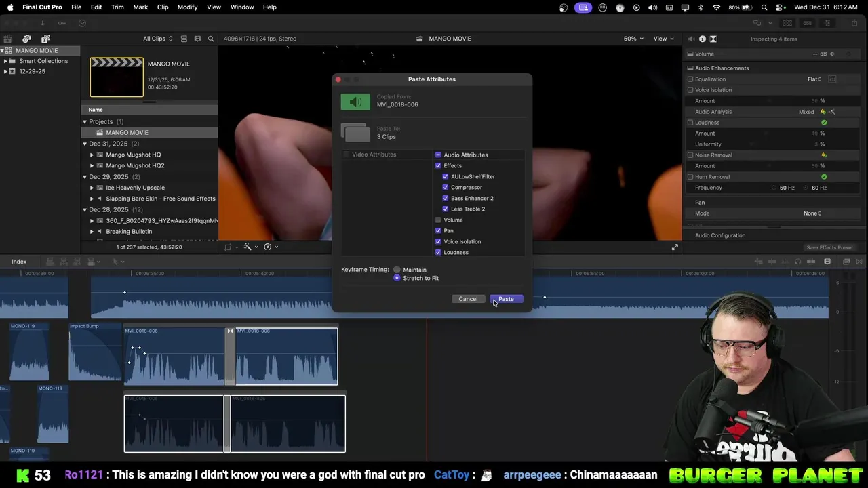Open the Window menu
Image resolution: width=868 pixels, height=488 pixels.
point(242,7)
